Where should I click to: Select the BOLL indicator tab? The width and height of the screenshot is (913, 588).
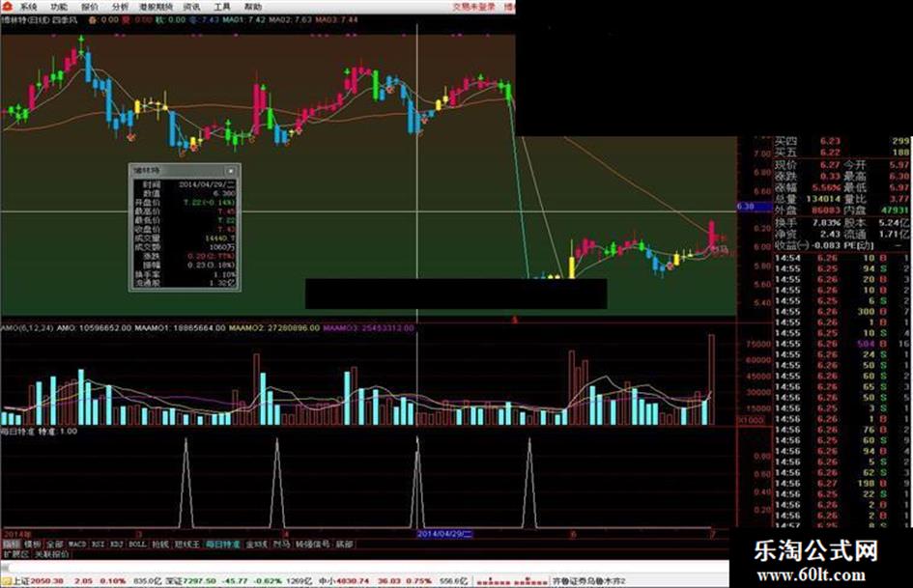(137, 545)
